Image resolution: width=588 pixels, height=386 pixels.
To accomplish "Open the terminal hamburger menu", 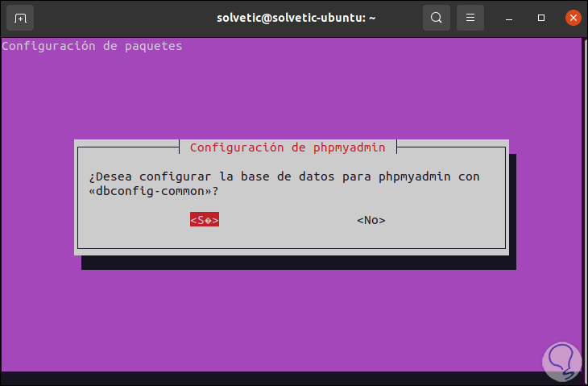I will [470, 18].
